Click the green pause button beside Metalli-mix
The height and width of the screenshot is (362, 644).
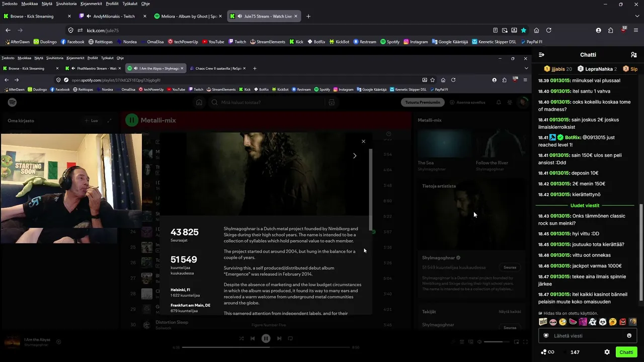pyautogui.click(x=132, y=120)
